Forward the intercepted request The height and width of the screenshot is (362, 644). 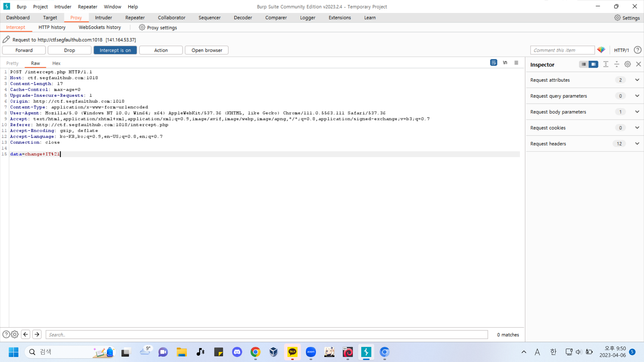pos(24,50)
